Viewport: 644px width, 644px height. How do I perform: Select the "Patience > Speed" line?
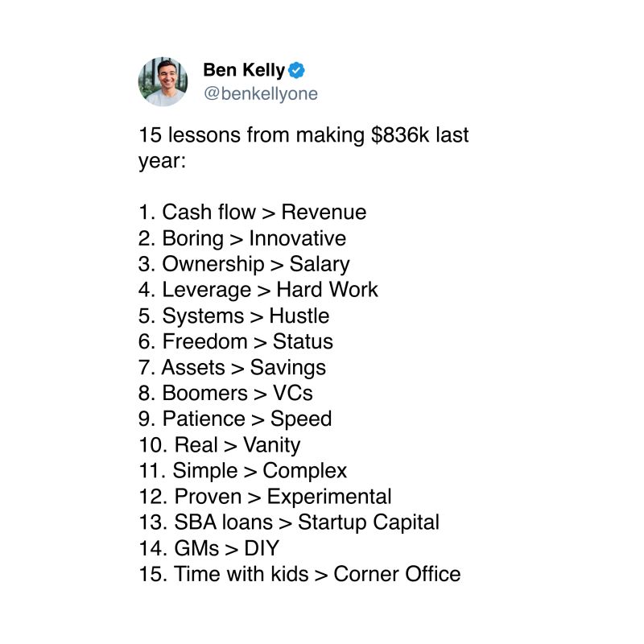point(235,419)
